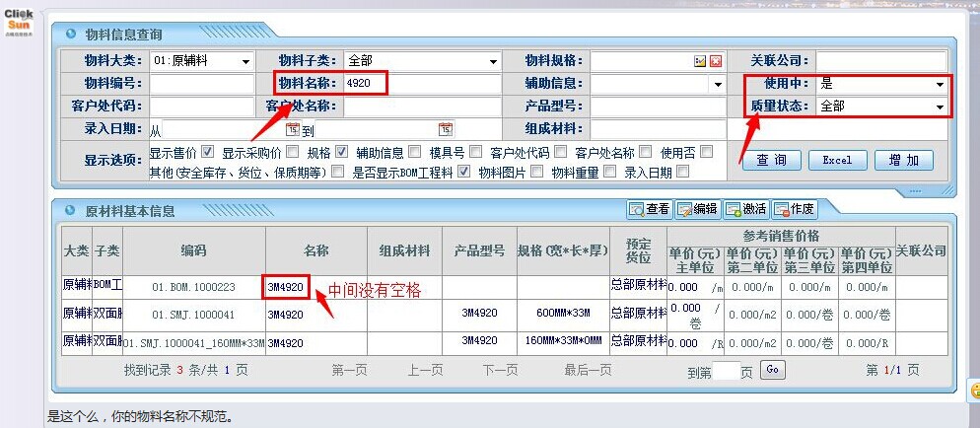
Task: Click the 原材料基本信息 panel header icon
Action: pyautogui.click(x=71, y=211)
